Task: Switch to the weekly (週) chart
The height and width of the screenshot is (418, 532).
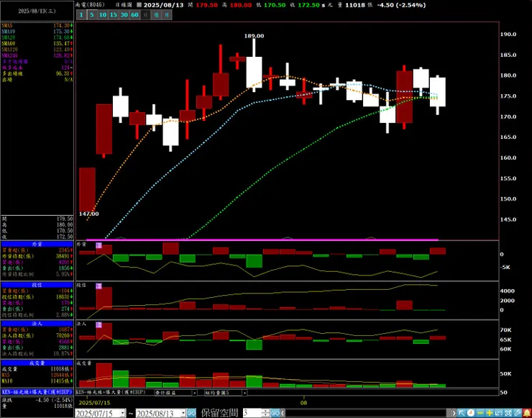Action: 156,15
